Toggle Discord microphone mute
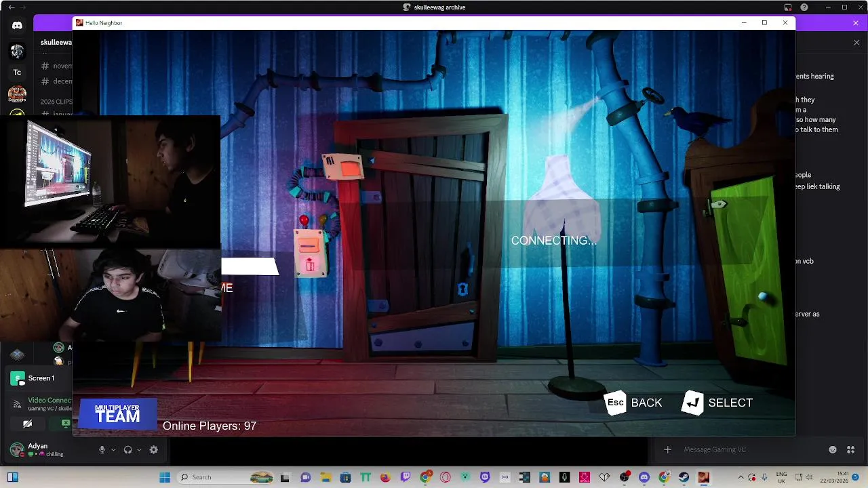The image size is (868, 488). pyautogui.click(x=102, y=449)
